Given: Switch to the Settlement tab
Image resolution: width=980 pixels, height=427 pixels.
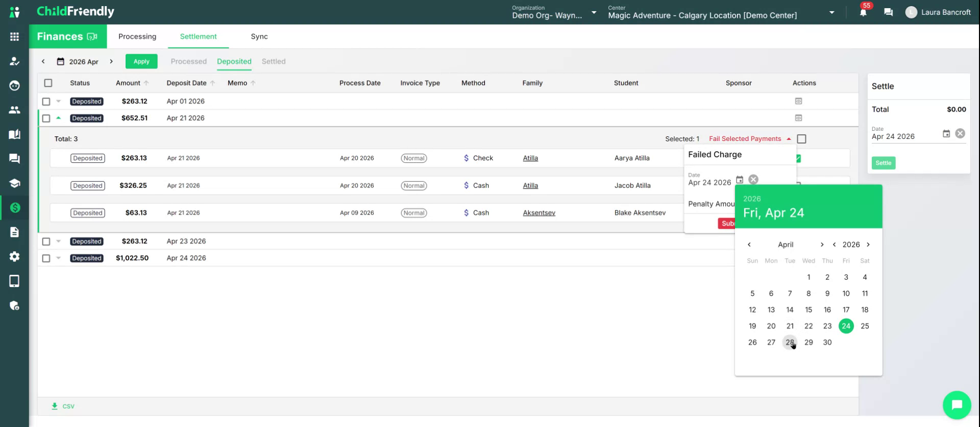Looking at the screenshot, I should 198,37.
